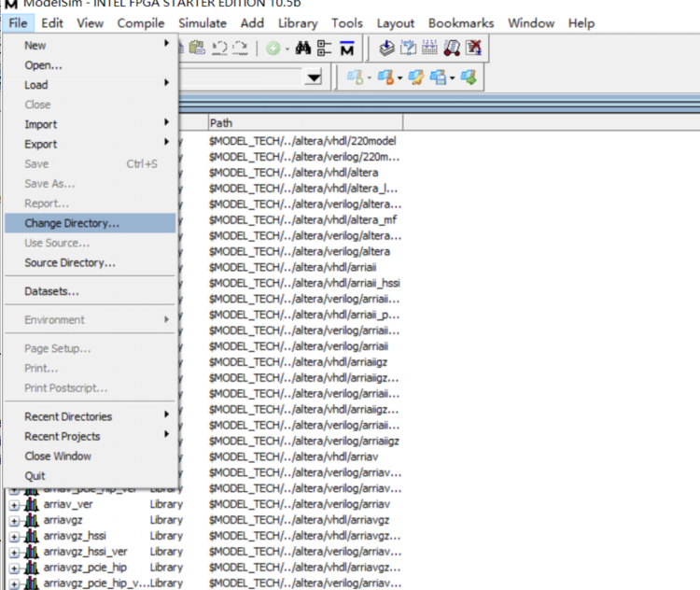Open the Edit menu
Viewport: 700px width, 590px height.
[52, 23]
